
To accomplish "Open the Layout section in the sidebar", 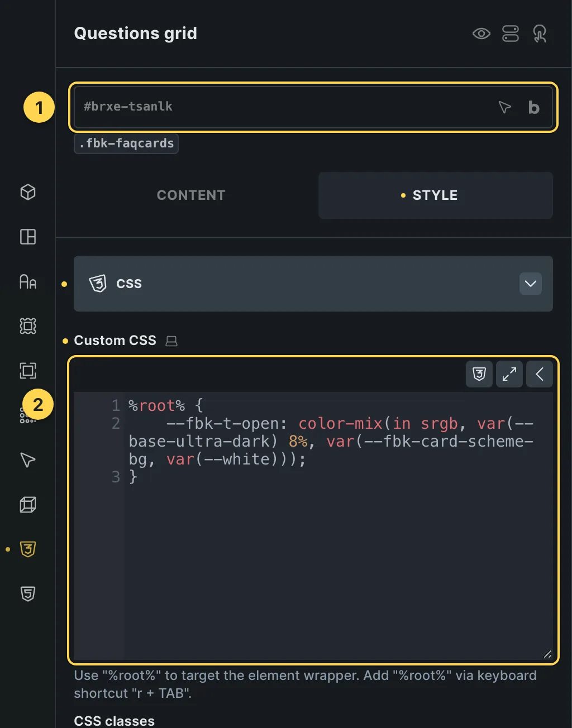I will (x=28, y=237).
